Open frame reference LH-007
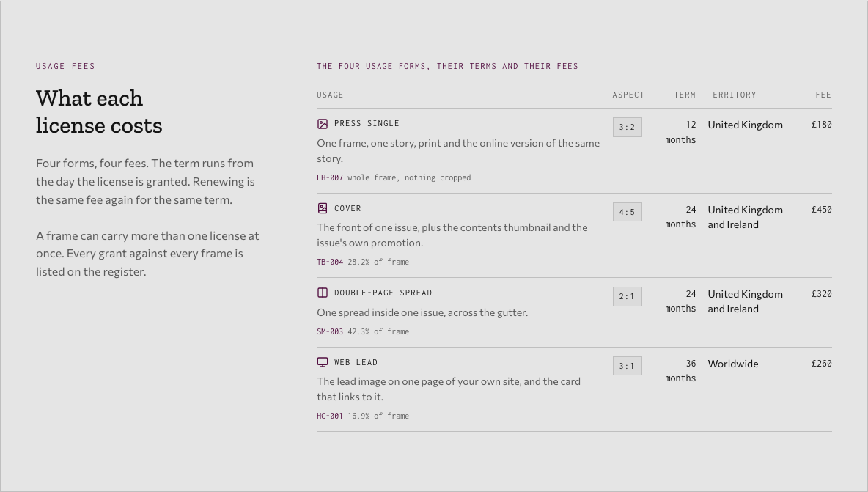Viewport: 868px width, 492px height. tap(330, 177)
